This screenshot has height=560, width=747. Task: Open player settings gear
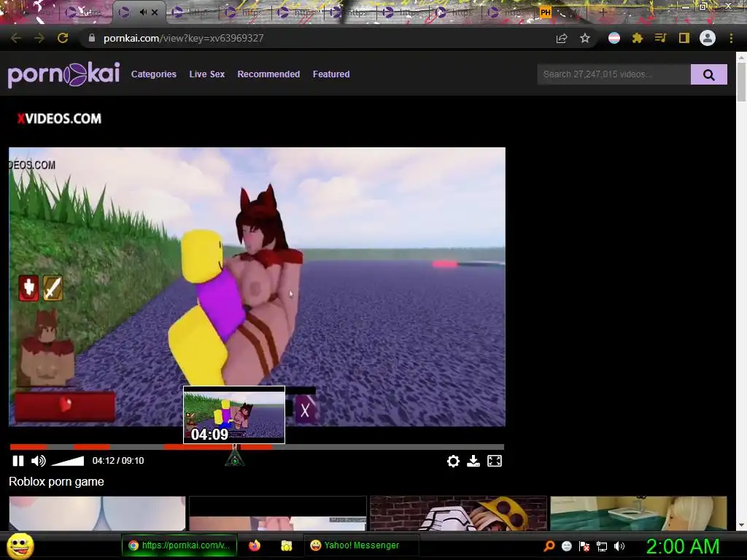pos(453,461)
